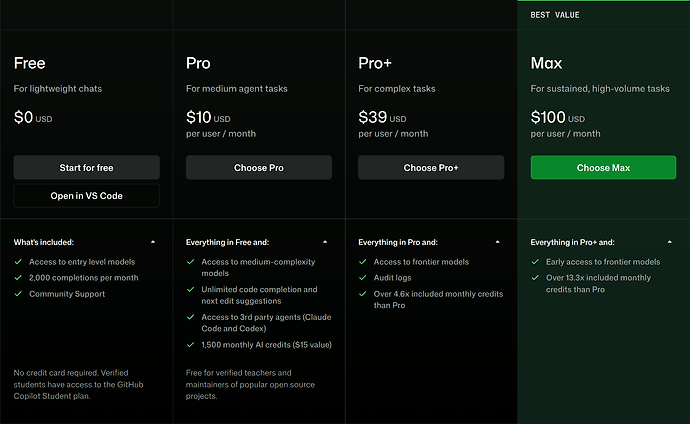Select the Choose Pro button
Screen dimensions: 690x424
tap(259, 167)
